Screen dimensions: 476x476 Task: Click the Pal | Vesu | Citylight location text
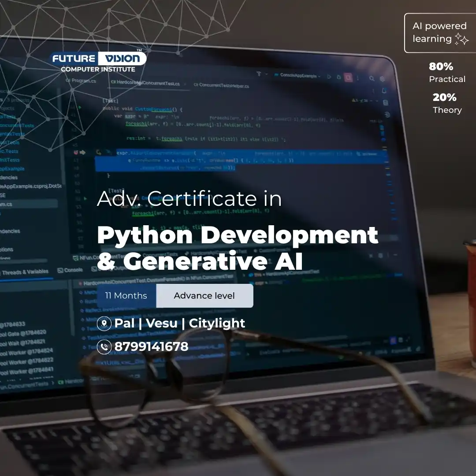click(x=179, y=324)
